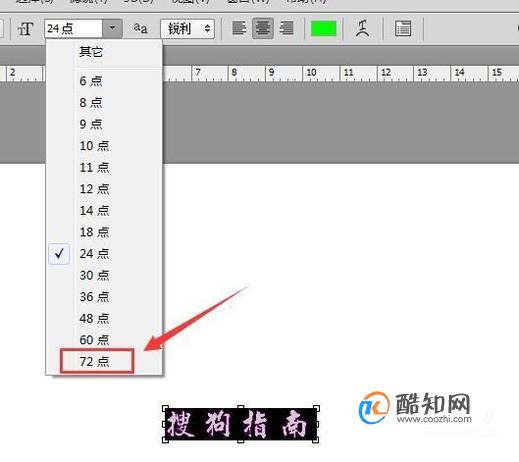
Task: Click the green text color swatch
Action: [323, 28]
